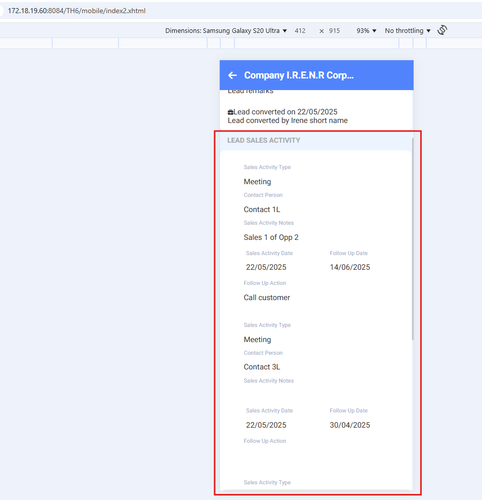Click the Company I.R.E.N.R Corp title
This screenshot has height=500, width=482.
click(299, 75)
